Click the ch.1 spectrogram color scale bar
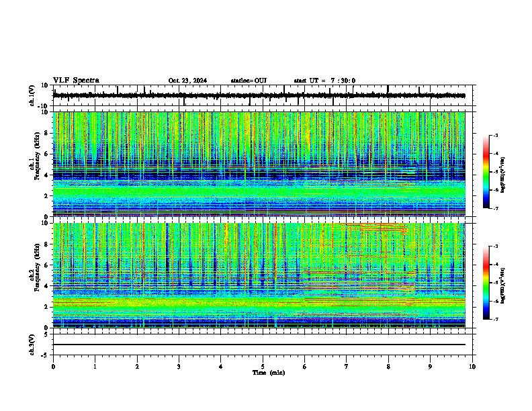The width and height of the screenshot is (532, 411). pos(486,172)
